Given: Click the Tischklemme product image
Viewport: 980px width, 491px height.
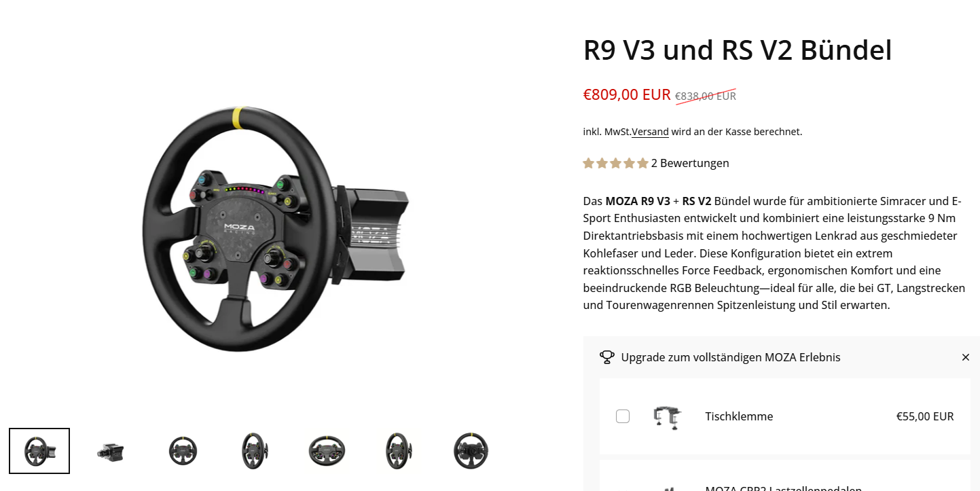Looking at the screenshot, I should 667,416.
